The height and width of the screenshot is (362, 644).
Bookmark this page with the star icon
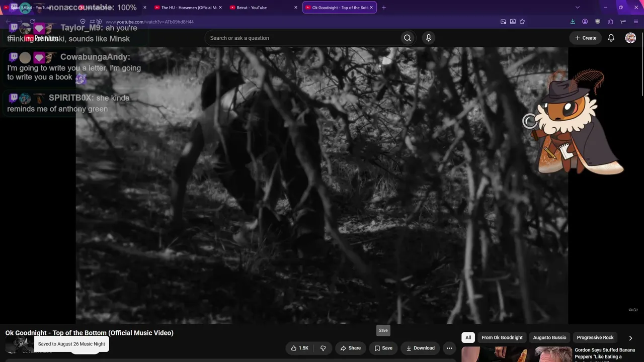point(522,22)
